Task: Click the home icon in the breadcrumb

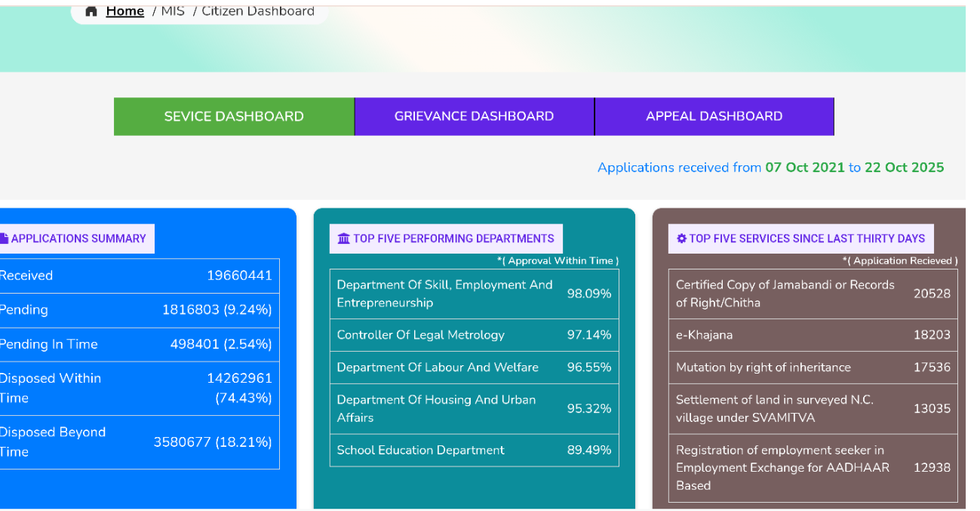Action: 91,11
